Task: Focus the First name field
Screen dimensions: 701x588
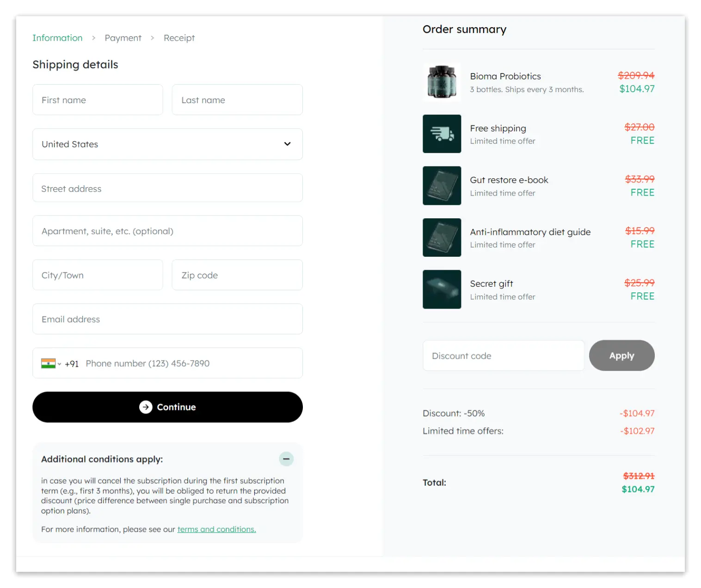Action: [x=98, y=99]
